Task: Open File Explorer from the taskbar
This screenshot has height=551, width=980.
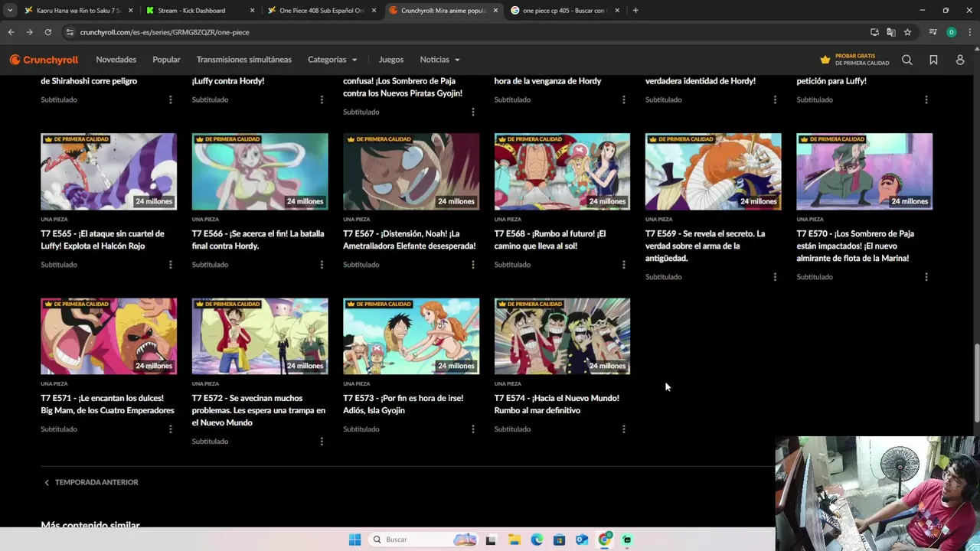Action: click(514, 540)
